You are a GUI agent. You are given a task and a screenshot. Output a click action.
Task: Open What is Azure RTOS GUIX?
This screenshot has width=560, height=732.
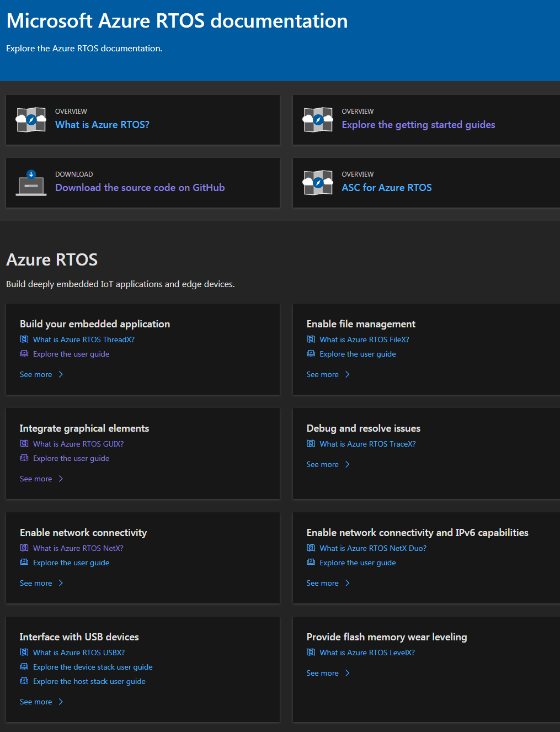(78, 444)
